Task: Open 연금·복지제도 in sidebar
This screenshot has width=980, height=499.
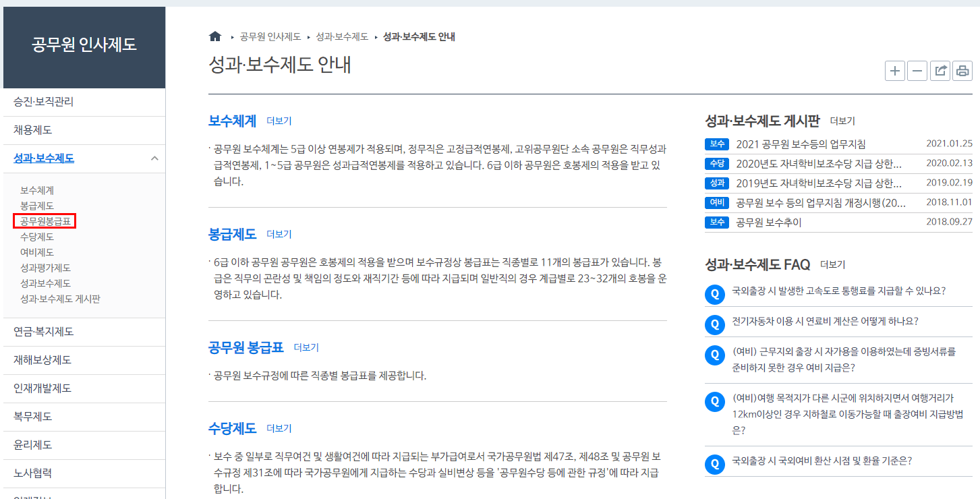Action: (x=84, y=332)
